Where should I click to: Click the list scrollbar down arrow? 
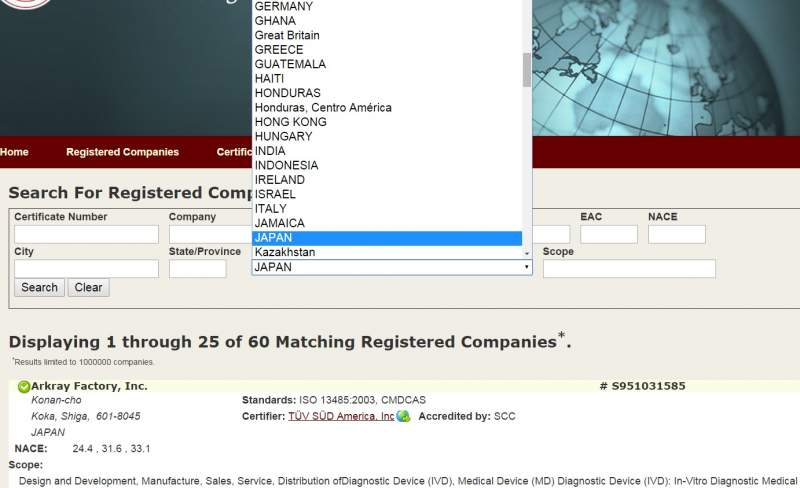[x=527, y=253]
